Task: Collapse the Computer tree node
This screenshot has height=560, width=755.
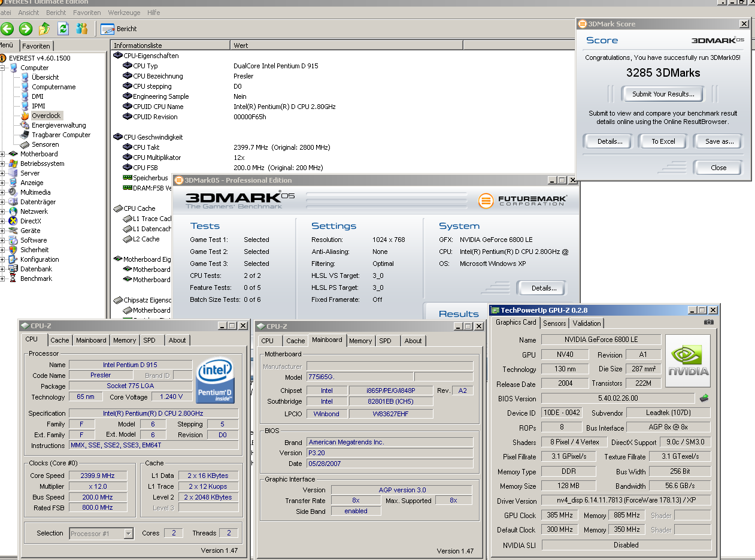Action: [x=3, y=68]
